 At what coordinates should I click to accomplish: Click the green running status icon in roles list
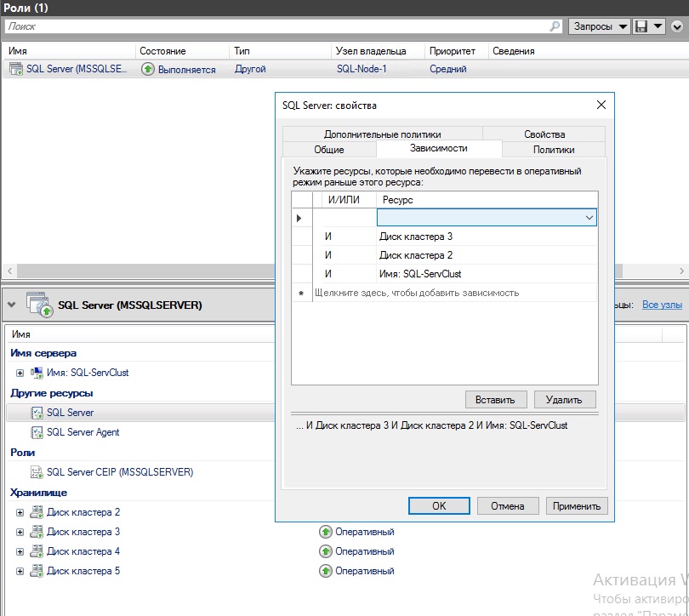coord(148,69)
